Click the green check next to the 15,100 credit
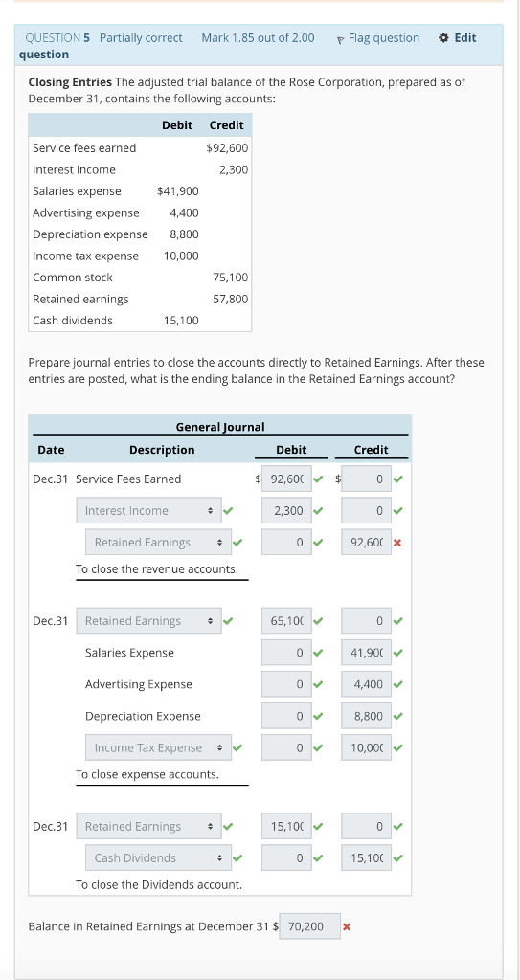Image resolution: width=520 pixels, height=980 pixels. point(398,858)
